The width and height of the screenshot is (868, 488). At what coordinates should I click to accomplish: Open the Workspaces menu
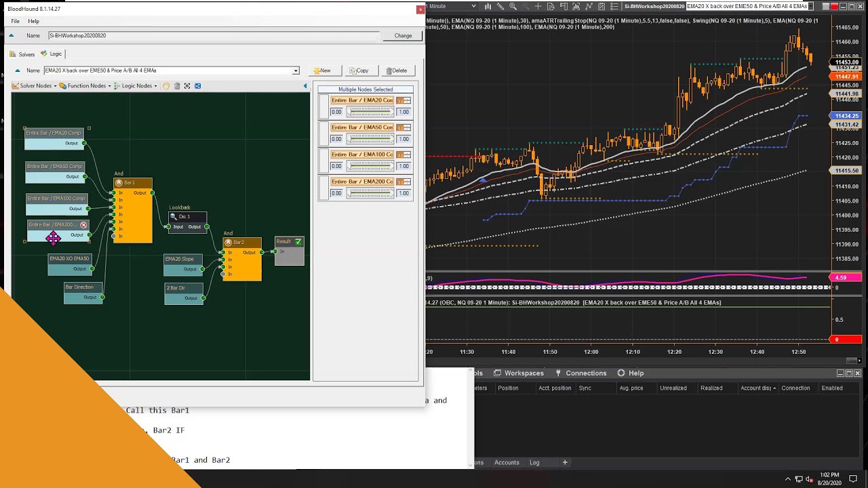[519, 373]
